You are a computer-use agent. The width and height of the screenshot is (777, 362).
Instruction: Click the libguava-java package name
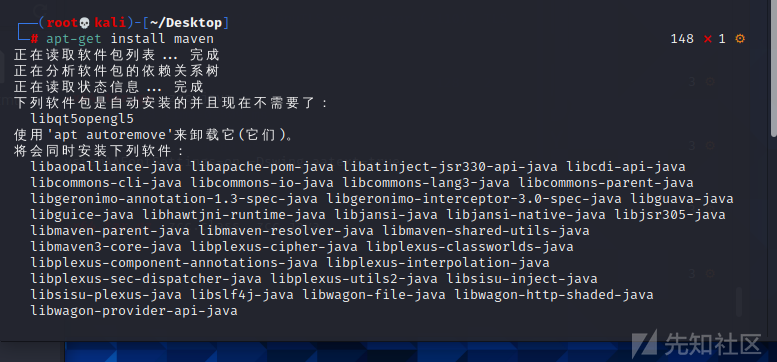coord(682,199)
